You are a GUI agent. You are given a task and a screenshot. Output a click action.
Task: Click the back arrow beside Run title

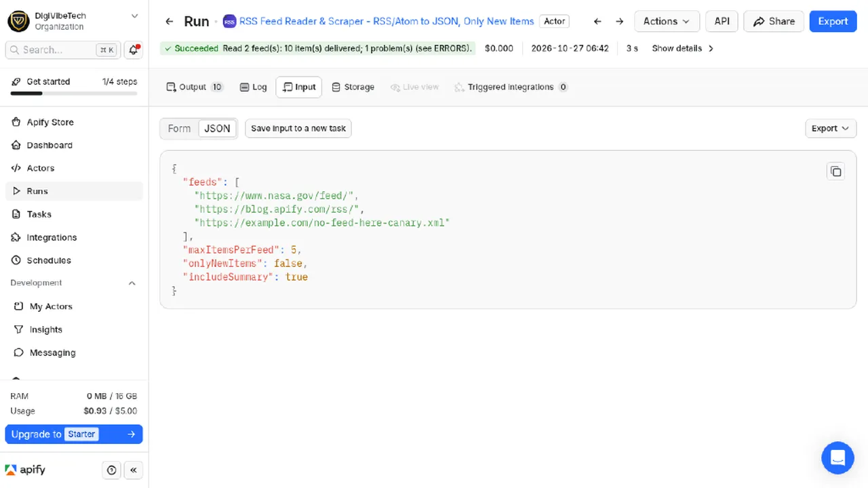(x=170, y=22)
